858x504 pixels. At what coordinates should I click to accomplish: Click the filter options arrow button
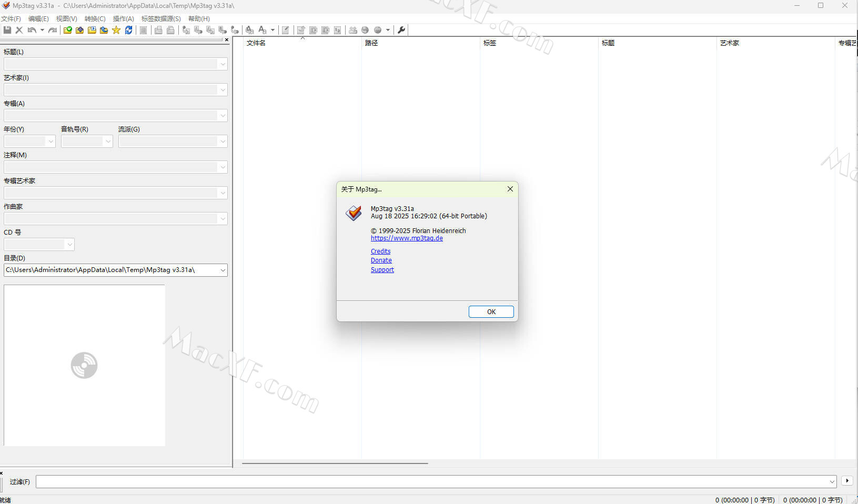(x=847, y=481)
